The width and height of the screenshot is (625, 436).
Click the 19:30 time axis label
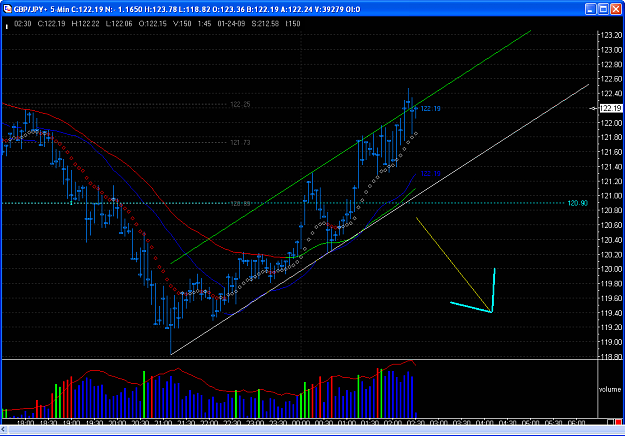[x=94, y=422]
